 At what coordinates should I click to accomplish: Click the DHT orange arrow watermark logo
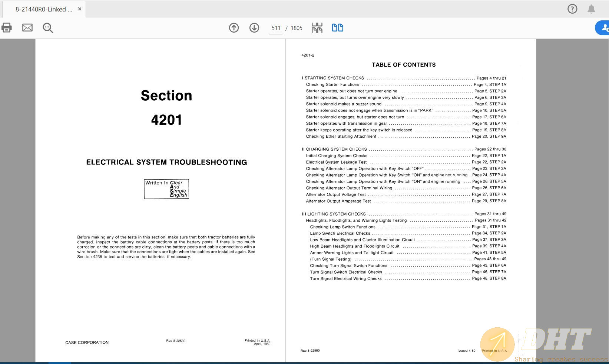click(x=497, y=344)
